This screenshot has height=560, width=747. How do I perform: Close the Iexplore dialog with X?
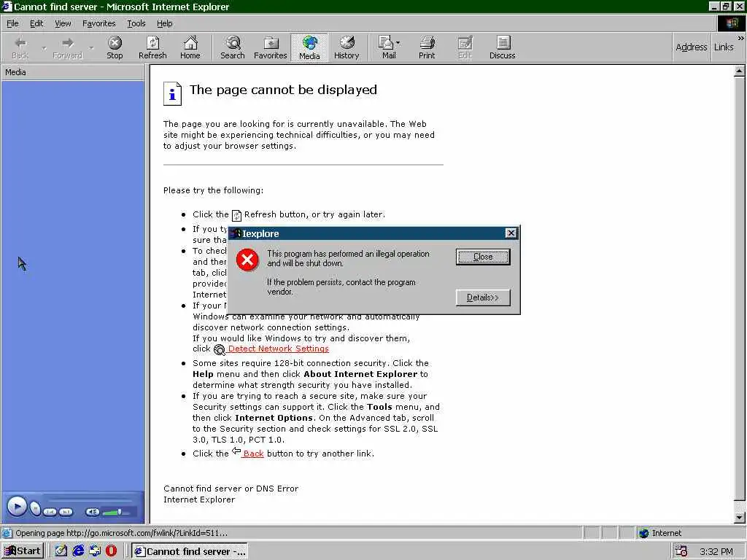click(x=511, y=233)
